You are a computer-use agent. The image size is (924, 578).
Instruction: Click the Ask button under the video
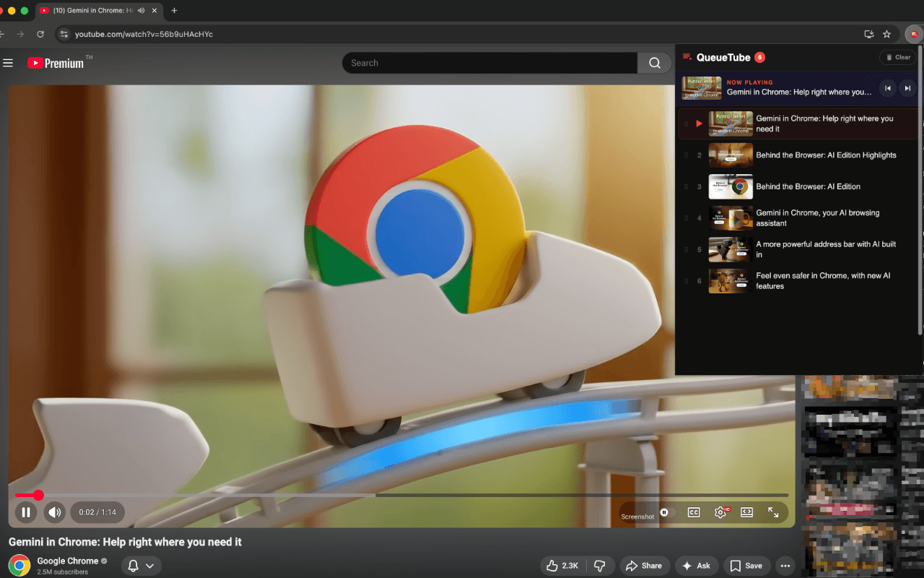(697, 566)
